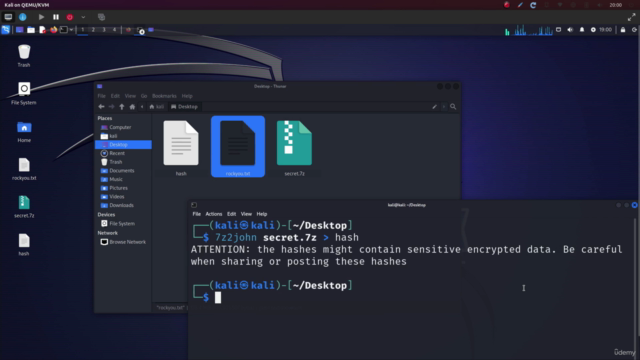This screenshot has height=360, width=640.
Task: Go forward in Thunar toolbar
Action: tap(111, 107)
